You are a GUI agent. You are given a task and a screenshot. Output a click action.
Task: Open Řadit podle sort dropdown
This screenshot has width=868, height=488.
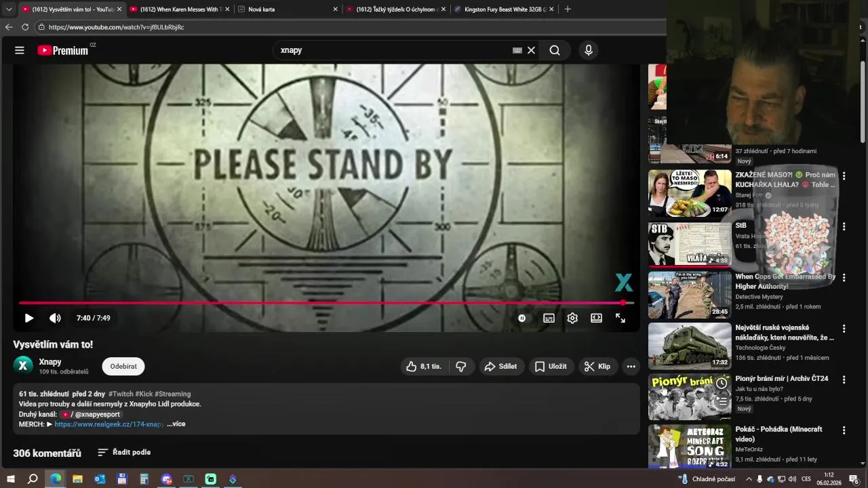click(x=124, y=452)
